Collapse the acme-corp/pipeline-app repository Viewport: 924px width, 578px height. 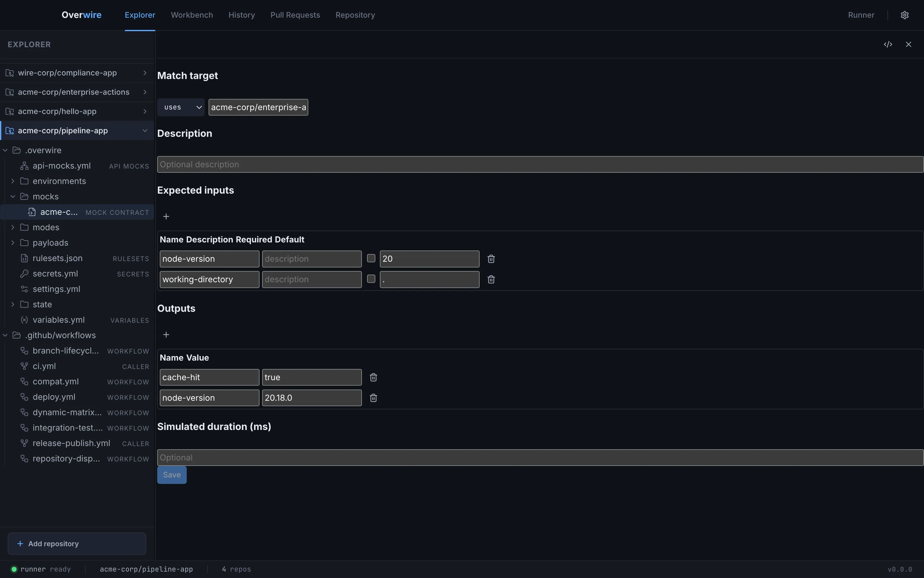click(145, 131)
